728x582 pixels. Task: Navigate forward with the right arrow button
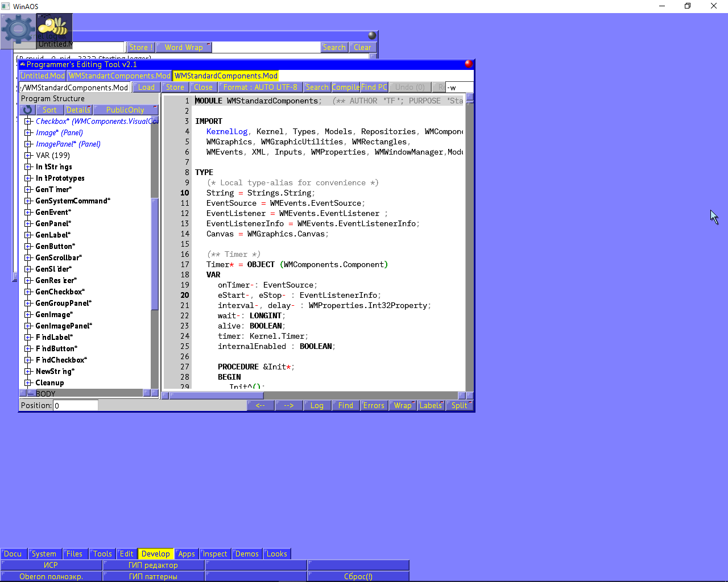pos(289,405)
